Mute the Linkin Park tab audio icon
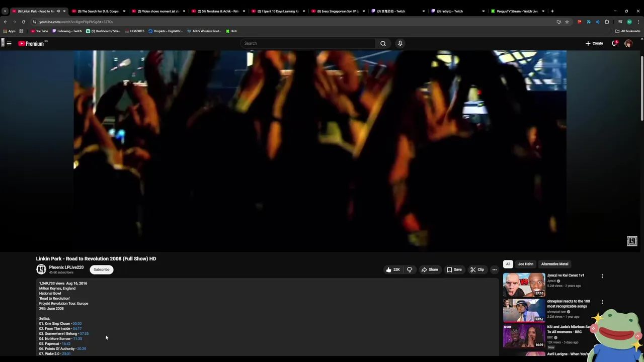The image size is (644, 362). 58,11
